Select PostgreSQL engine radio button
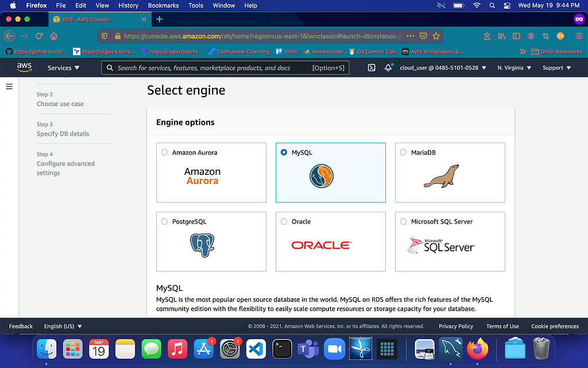The image size is (588, 368). (x=164, y=221)
